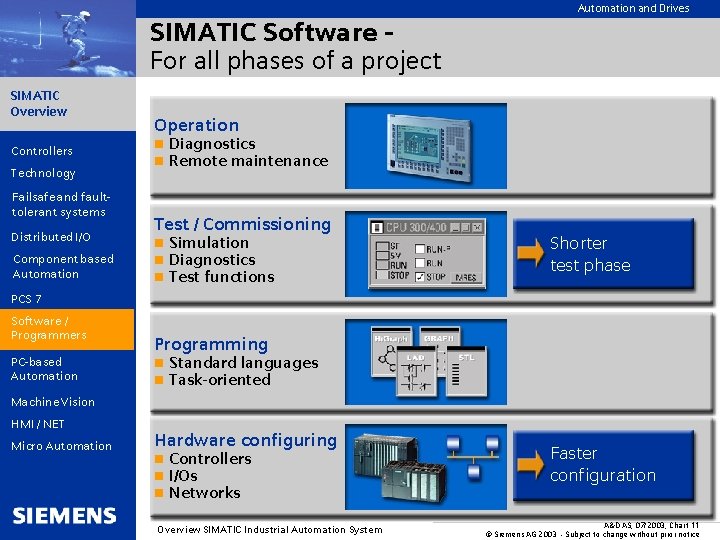Click CPU 300/400 window minimize button
The width and height of the screenshot is (720, 540).
point(455,227)
